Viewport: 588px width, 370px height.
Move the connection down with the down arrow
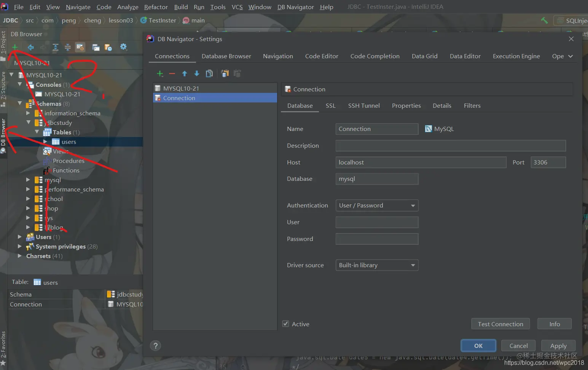tap(197, 73)
